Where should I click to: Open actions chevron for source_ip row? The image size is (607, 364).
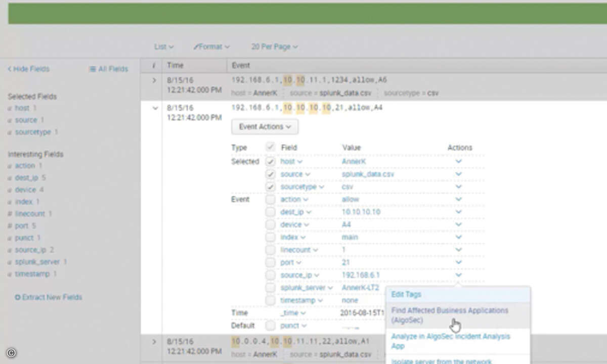458,275
